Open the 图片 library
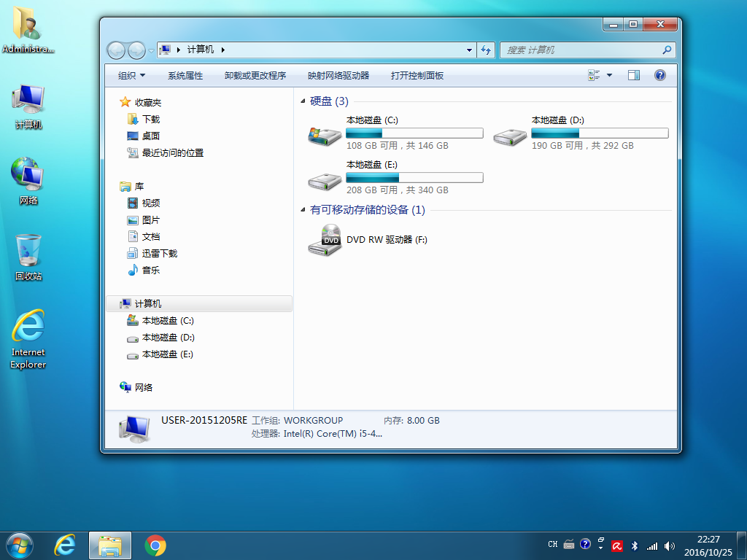 pos(144,219)
